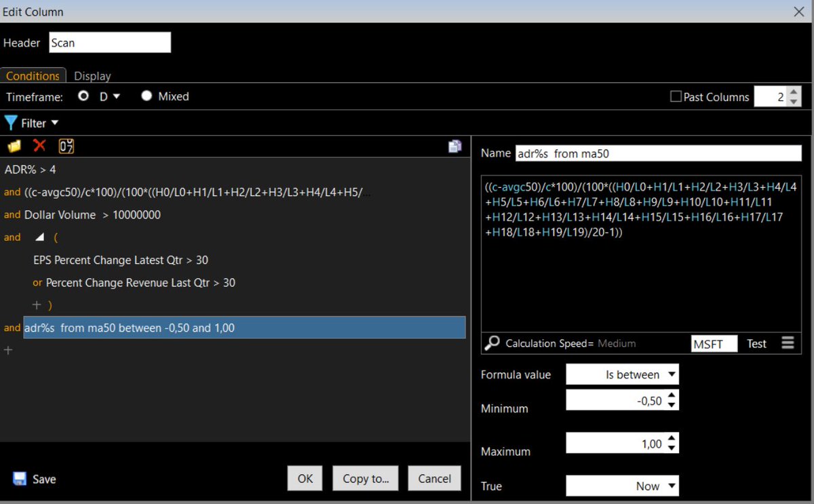814x504 pixels.
Task: Select the '((c-avgc50)/c*100)' formula condition row
Action: coord(198,193)
